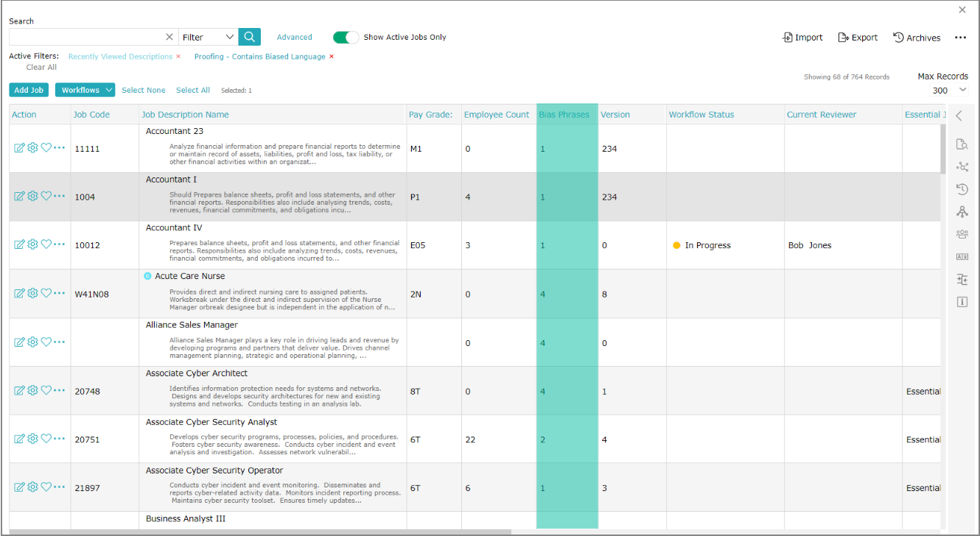Click the magnifier search button
The height and width of the screenshot is (536, 980).
[250, 37]
